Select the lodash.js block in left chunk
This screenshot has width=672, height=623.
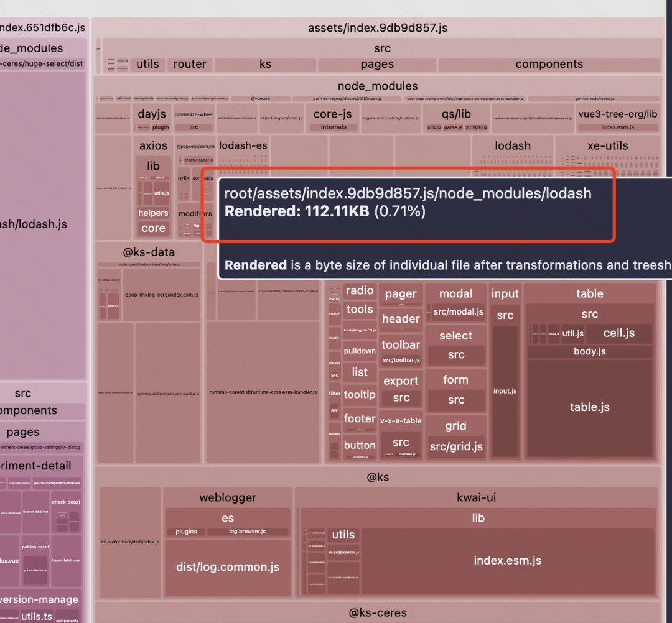42,224
